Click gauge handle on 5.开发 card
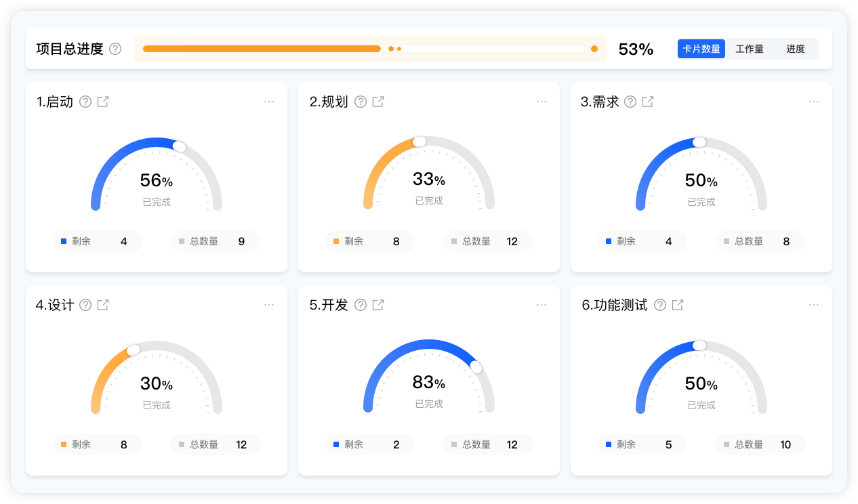The image size is (858, 504). (x=476, y=367)
